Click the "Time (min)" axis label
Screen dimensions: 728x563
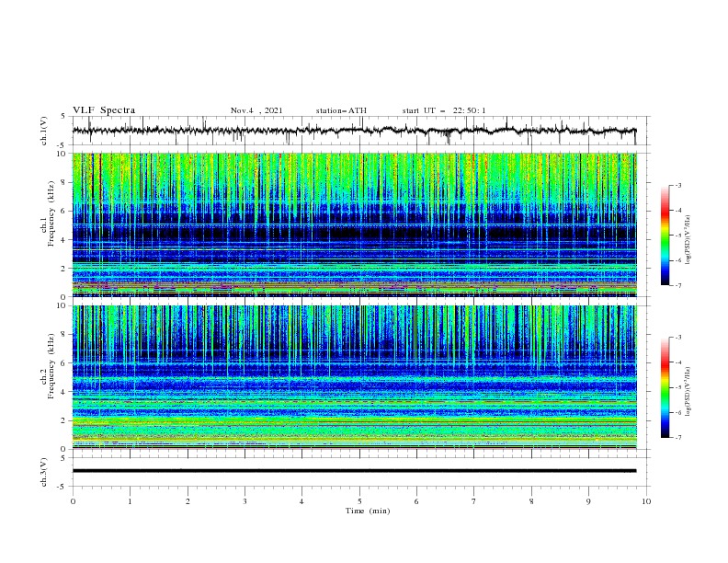pos(368,511)
